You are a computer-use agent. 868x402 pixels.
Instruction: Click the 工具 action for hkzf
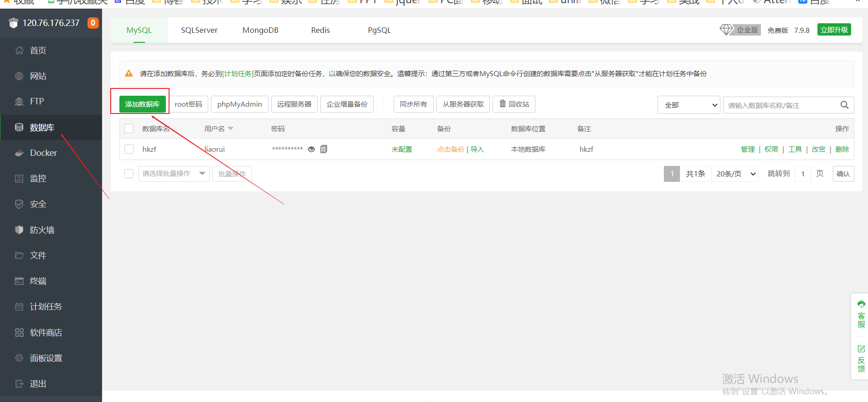click(x=795, y=149)
